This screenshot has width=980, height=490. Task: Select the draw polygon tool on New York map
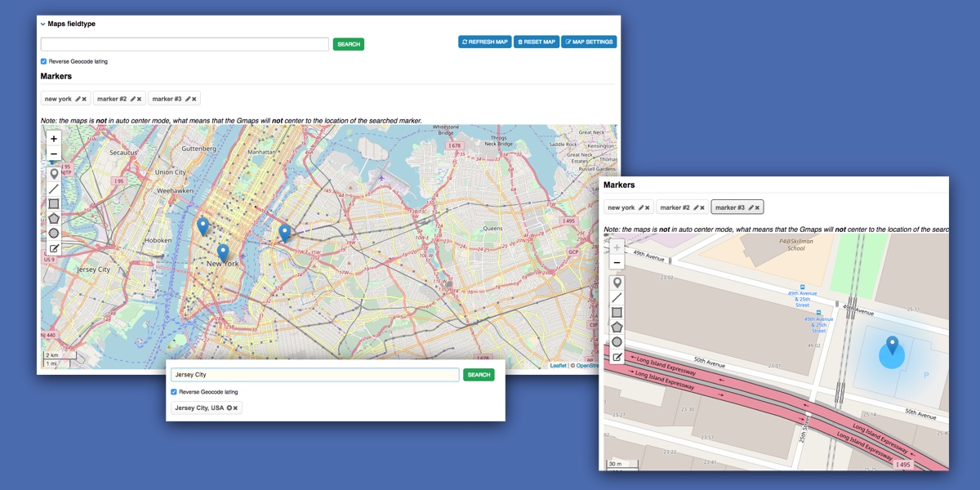coord(54,218)
